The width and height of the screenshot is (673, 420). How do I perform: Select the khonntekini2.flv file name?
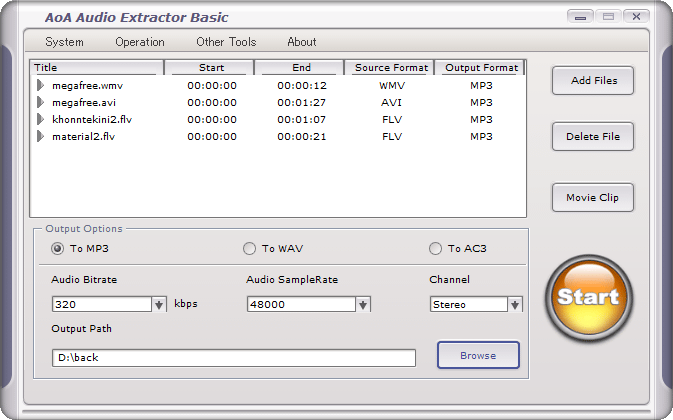[92, 120]
